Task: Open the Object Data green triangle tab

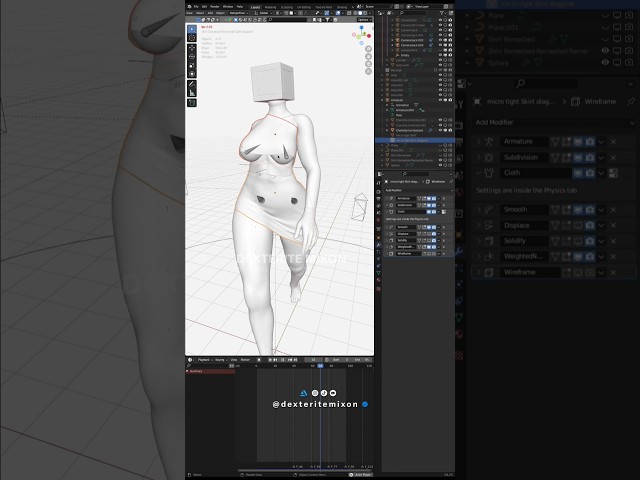Action: point(378,273)
